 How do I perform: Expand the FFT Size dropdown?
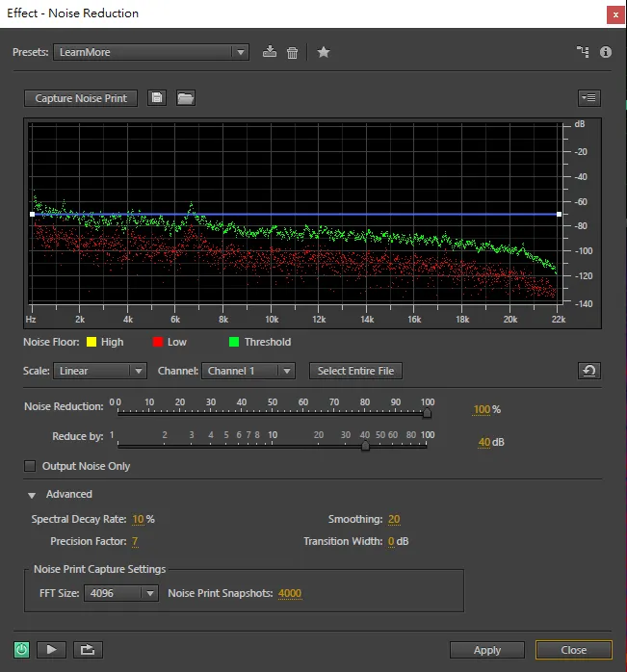click(121, 593)
